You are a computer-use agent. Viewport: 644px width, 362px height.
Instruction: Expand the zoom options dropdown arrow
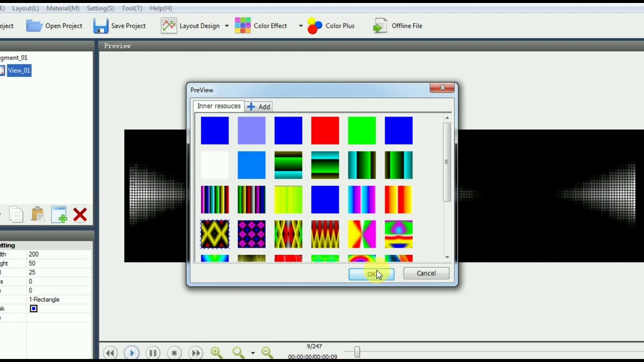pyautogui.click(x=253, y=353)
